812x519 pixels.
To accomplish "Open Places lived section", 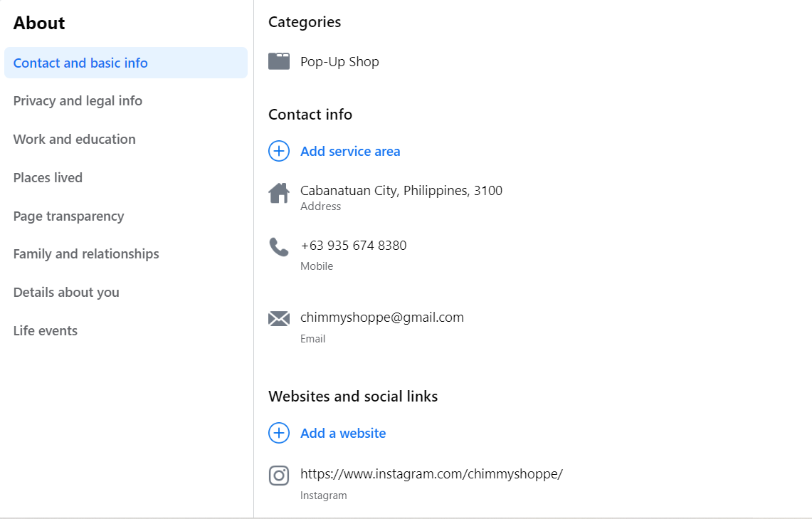I will 48,178.
